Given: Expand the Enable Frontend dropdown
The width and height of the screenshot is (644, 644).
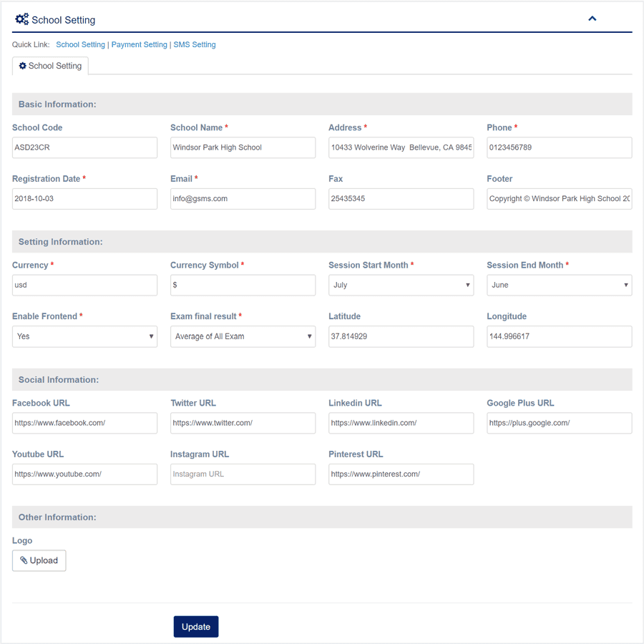Looking at the screenshot, I should point(84,336).
